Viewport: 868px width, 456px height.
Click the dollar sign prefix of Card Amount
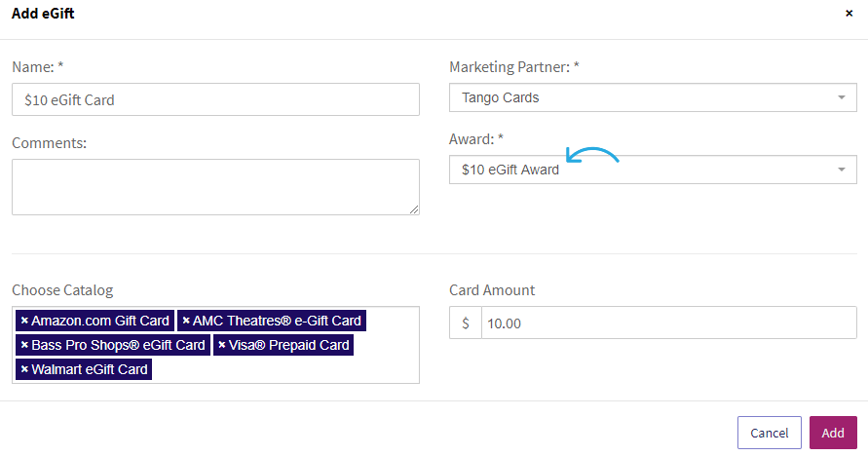[466, 323]
